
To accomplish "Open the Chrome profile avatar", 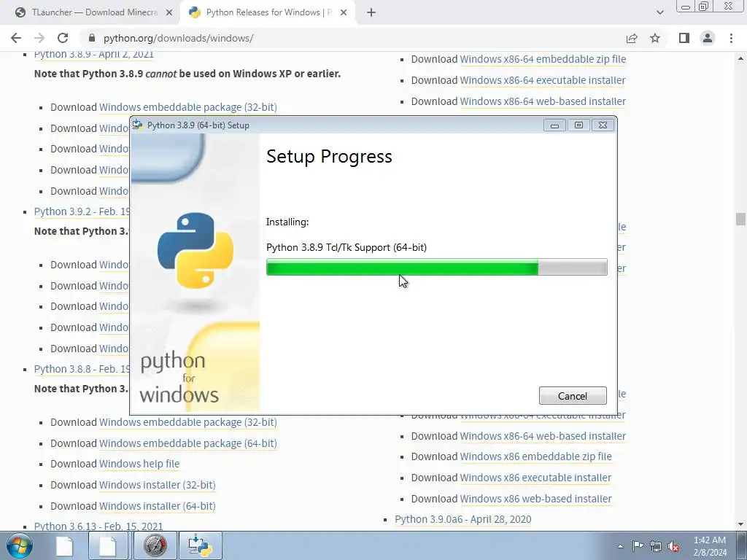I will click(x=708, y=38).
